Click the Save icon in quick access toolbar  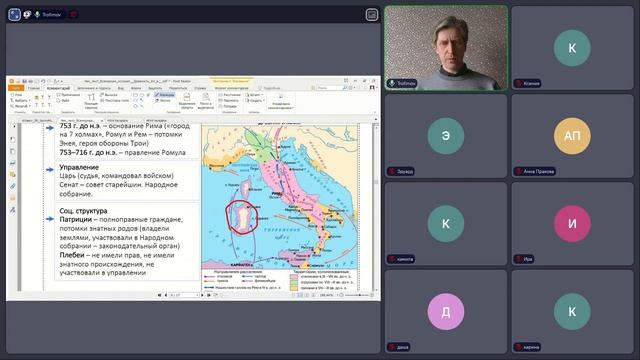(24, 81)
